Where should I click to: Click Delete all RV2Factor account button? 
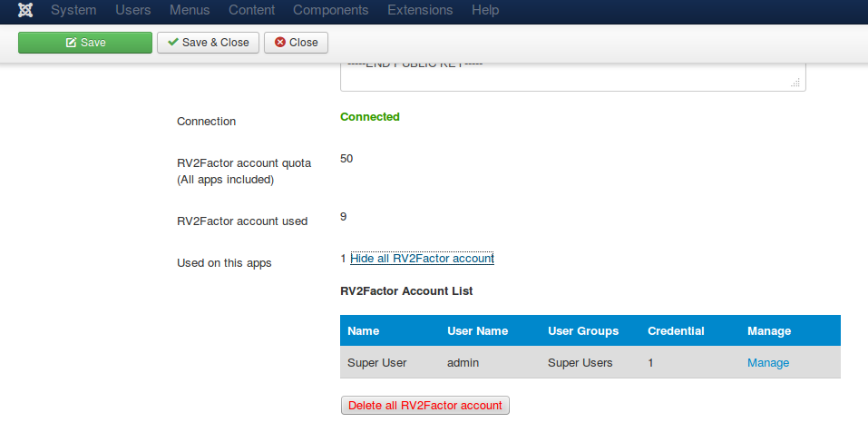425,406
